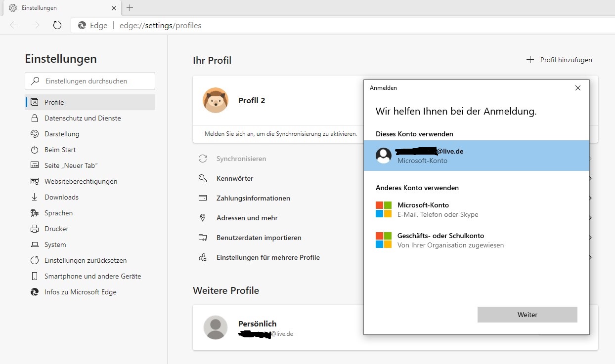Open Einstellungen zurücksetzen page
Viewport: 615px width, 364px height.
(90, 260)
